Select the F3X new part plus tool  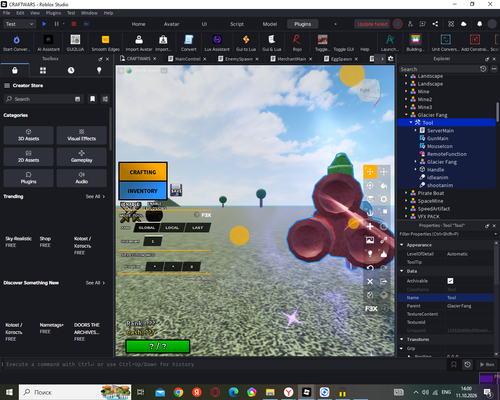(370, 227)
